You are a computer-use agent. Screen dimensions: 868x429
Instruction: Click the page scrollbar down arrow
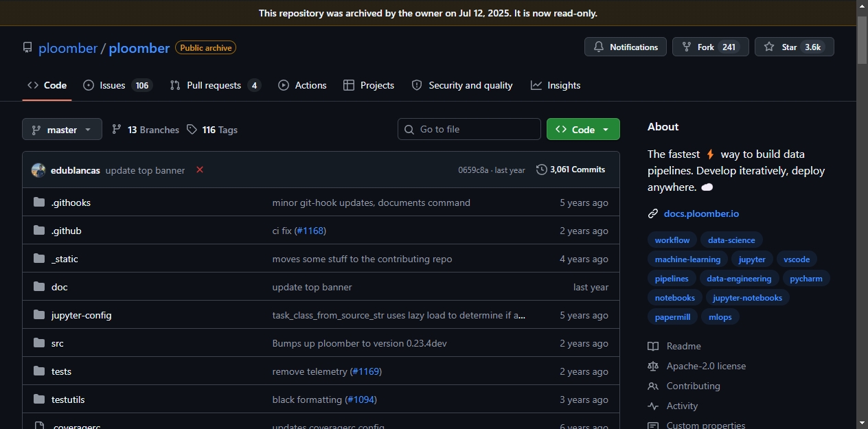pos(862,423)
